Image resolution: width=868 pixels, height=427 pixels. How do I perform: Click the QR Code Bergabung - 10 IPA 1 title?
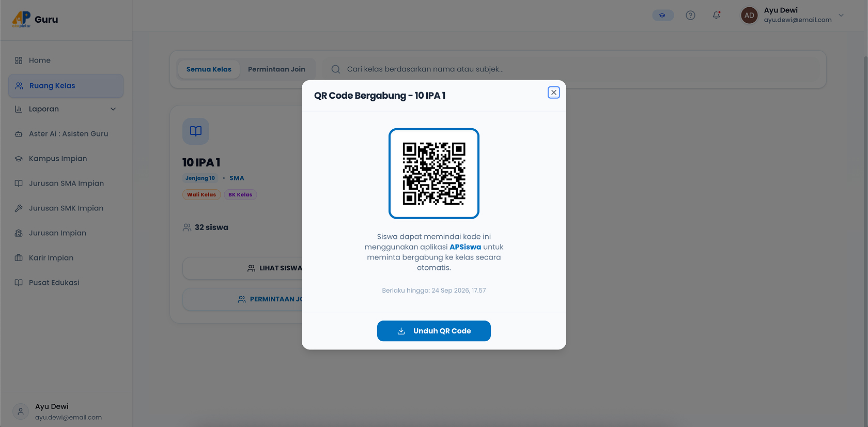click(x=380, y=96)
